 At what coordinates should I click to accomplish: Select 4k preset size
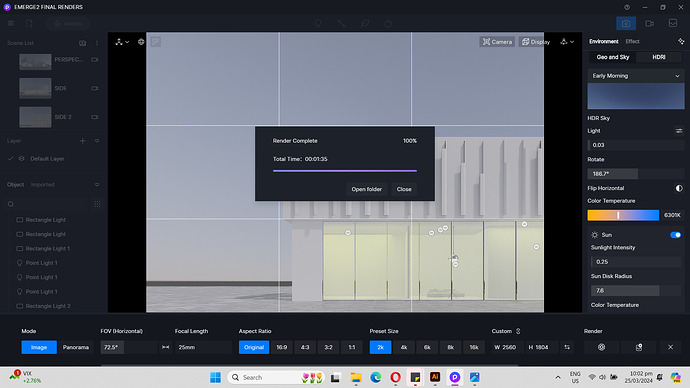tap(404, 347)
